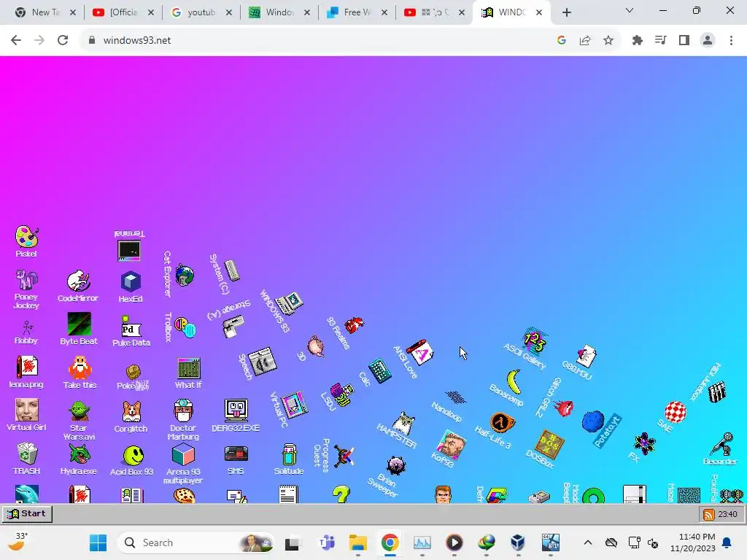
Task: Launch the Take this icon
Action: point(80,367)
